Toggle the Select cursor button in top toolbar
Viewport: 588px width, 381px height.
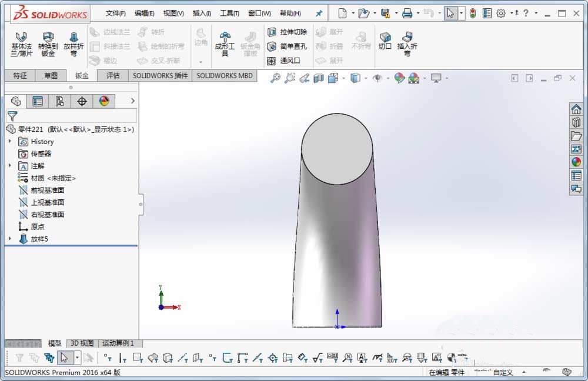coord(450,14)
